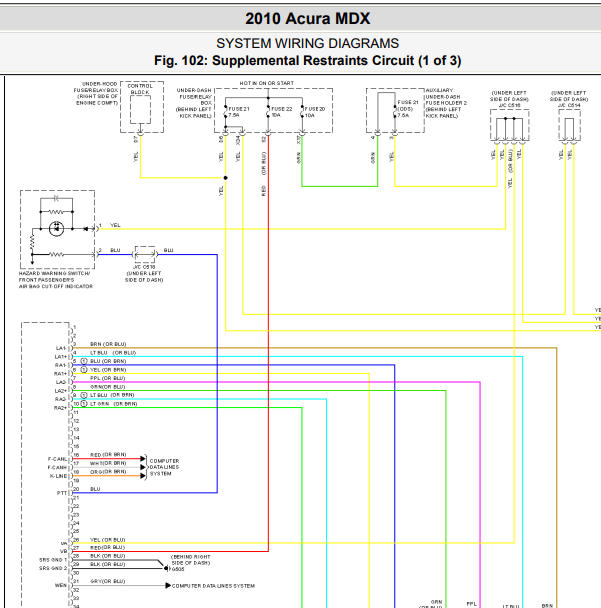Click the 'YEL (OR BLU)' wire label at pin 26
Image resolution: width=601 pixels, height=608 pixels.
coord(108,540)
